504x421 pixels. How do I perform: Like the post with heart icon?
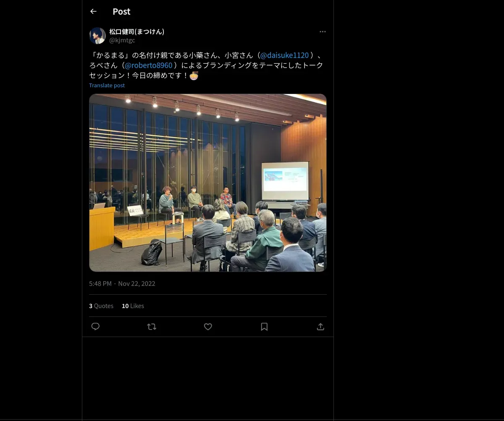point(208,327)
